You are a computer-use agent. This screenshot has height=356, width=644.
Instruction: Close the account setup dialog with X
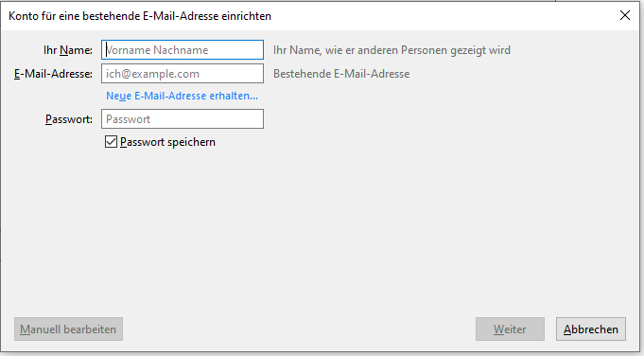tap(625, 15)
